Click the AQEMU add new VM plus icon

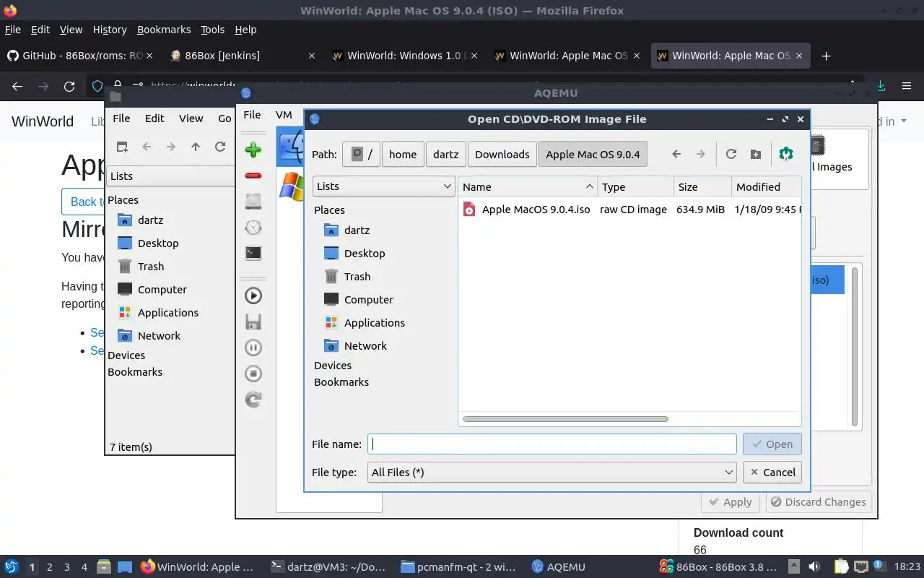[253, 150]
